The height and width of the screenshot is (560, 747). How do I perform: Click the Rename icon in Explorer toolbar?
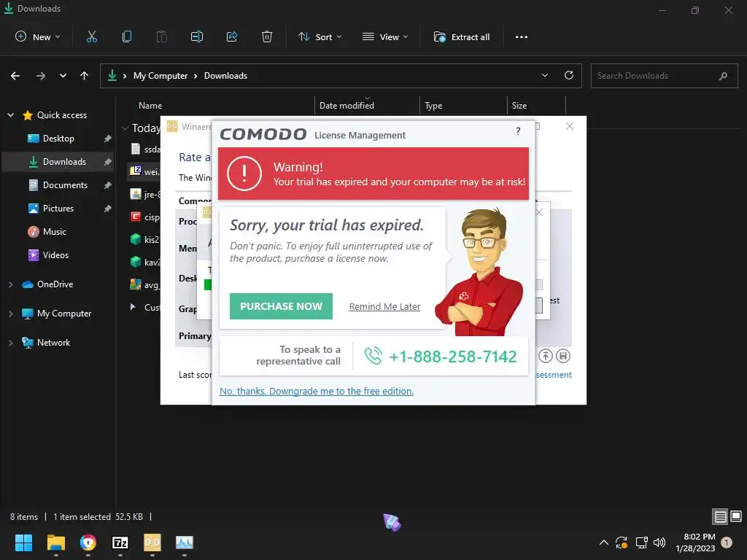coord(197,36)
